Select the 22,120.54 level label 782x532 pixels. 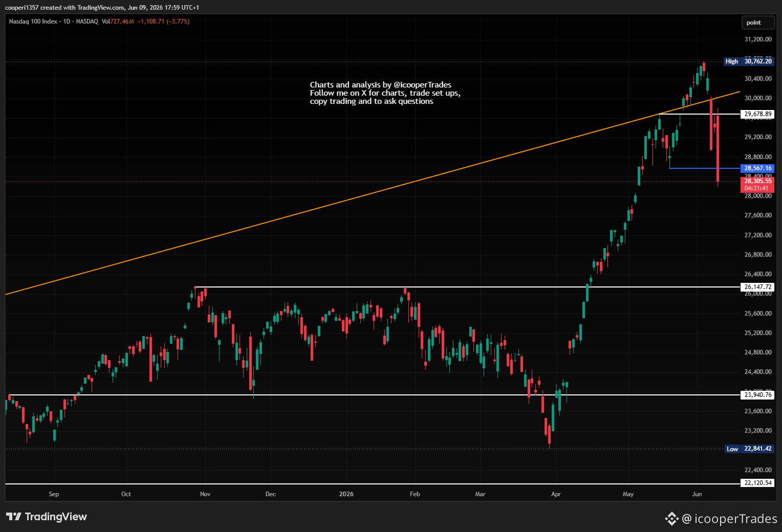758,483
